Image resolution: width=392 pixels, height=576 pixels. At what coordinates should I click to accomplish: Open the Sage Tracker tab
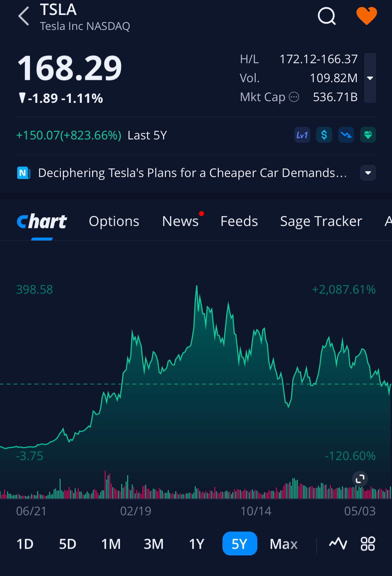coord(321,221)
